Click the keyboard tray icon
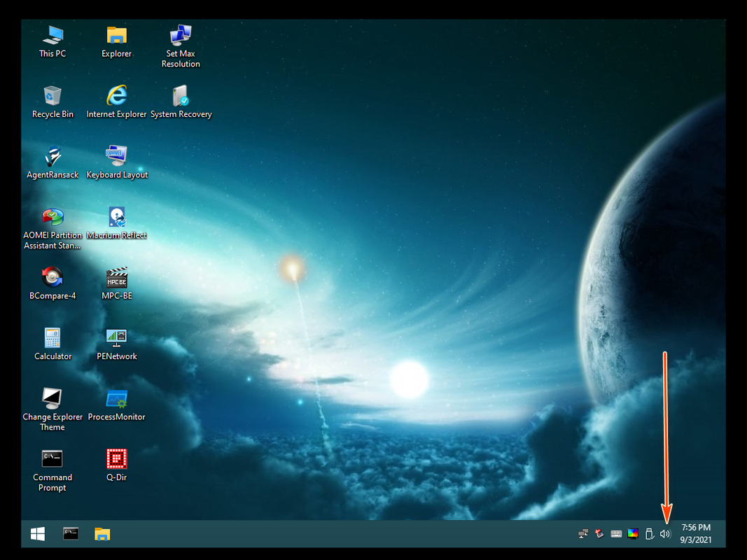 616,534
